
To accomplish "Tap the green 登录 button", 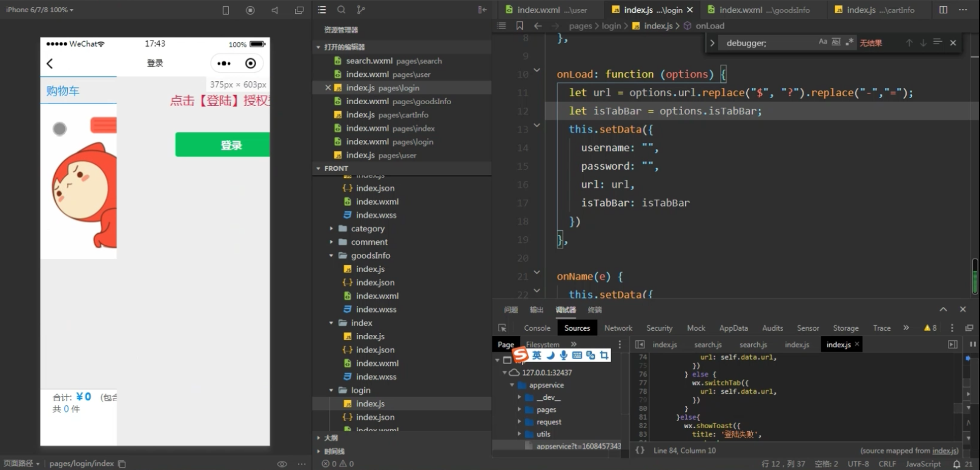I will (x=222, y=145).
